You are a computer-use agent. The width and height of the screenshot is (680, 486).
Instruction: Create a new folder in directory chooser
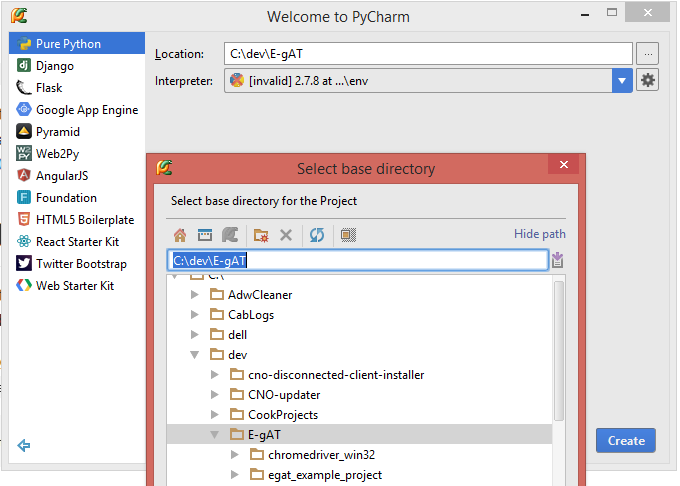pyautogui.click(x=261, y=235)
